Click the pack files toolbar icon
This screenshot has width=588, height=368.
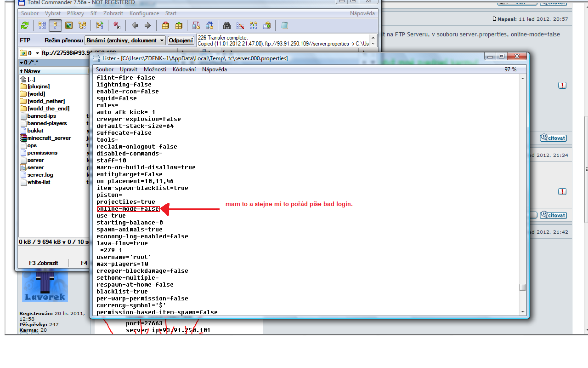165,25
